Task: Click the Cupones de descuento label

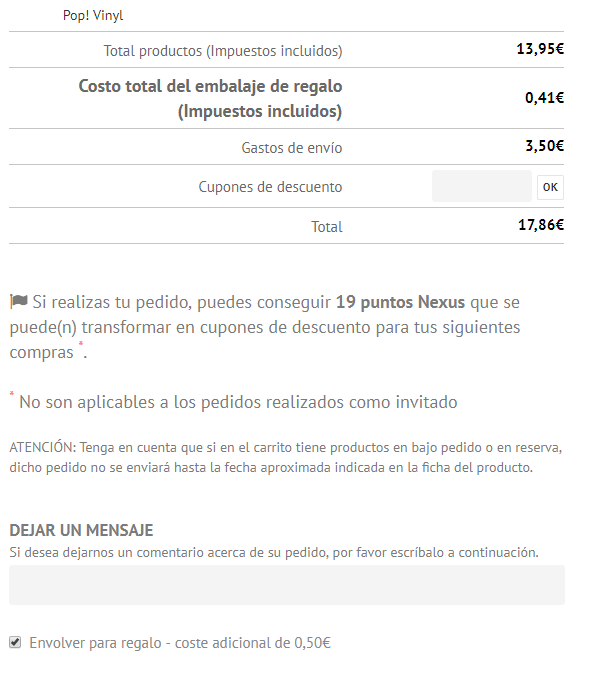Action: click(270, 187)
